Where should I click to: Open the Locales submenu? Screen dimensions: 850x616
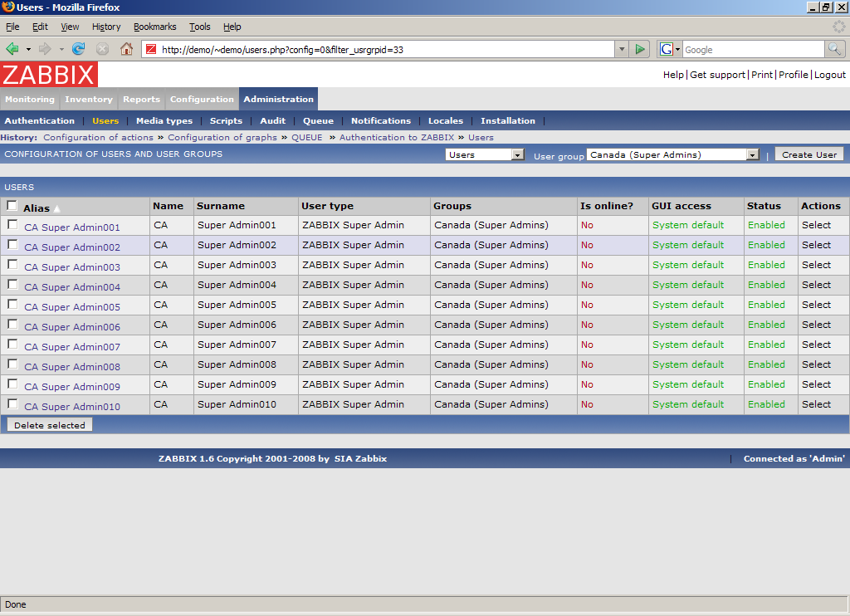click(446, 121)
